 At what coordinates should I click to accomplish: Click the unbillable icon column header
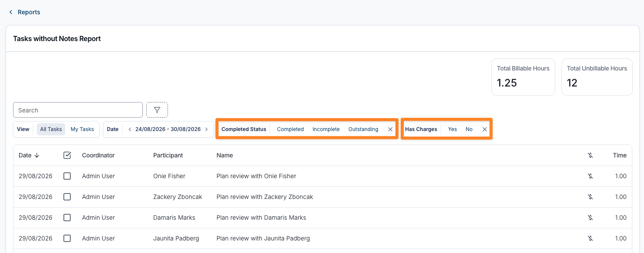coord(590,155)
